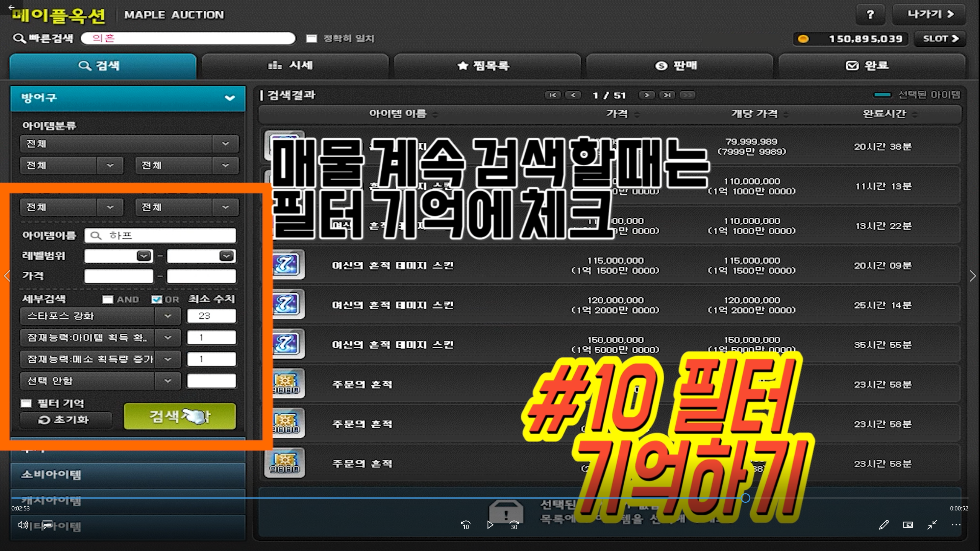
Task: Click the pencil annotation icon in player controls
Action: (884, 525)
